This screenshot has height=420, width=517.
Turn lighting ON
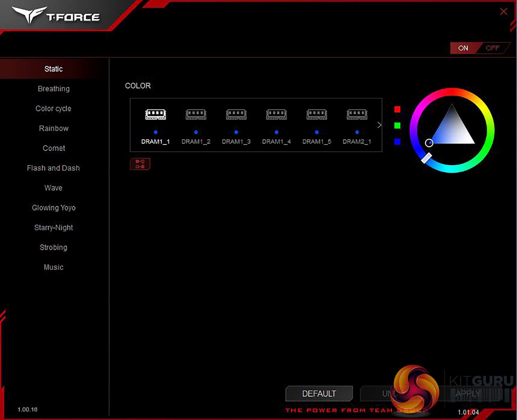coord(463,48)
